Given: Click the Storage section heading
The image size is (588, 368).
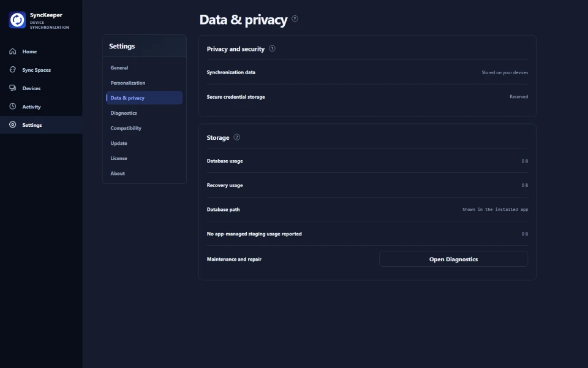Looking at the screenshot, I should pos(218,137).
